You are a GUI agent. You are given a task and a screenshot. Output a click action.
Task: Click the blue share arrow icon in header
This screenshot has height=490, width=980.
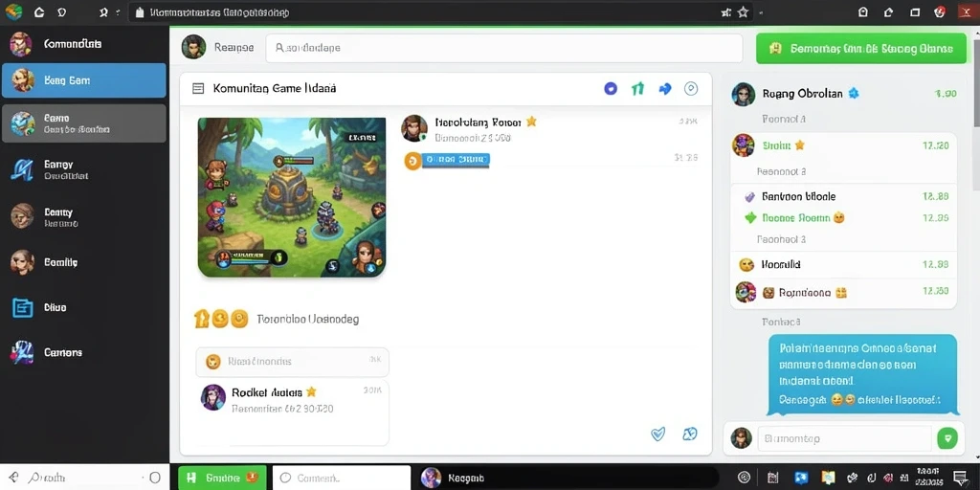click(x=665, y=89)
